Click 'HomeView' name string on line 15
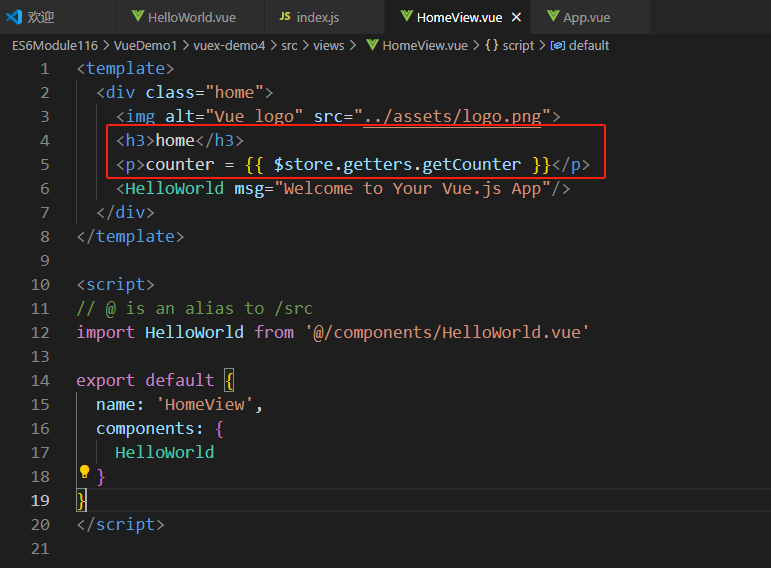This screenshot has height=568, width=771. click(205, 405)
